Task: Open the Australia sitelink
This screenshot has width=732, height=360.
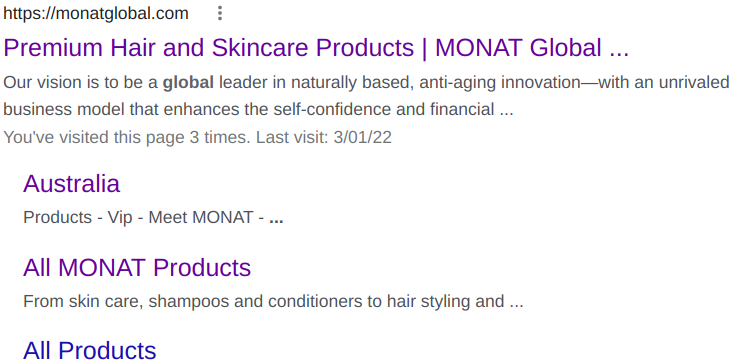Action: pos(71,184)
